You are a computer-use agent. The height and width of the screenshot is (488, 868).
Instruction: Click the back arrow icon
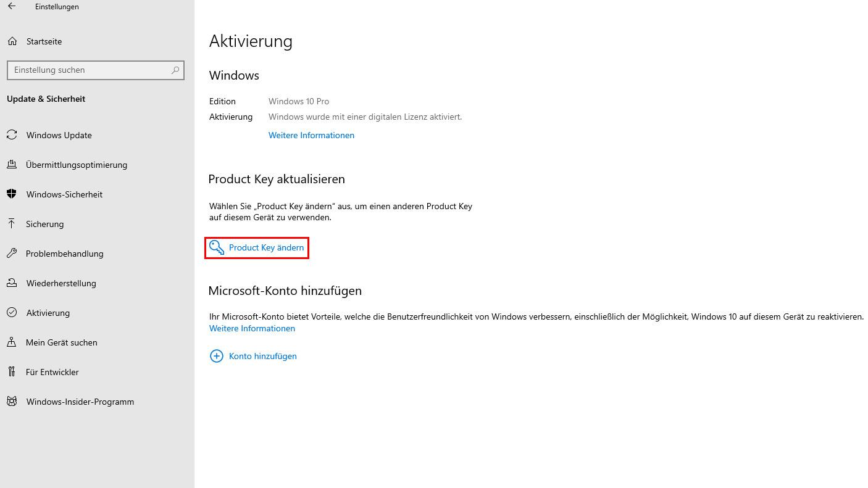(12, 7)
